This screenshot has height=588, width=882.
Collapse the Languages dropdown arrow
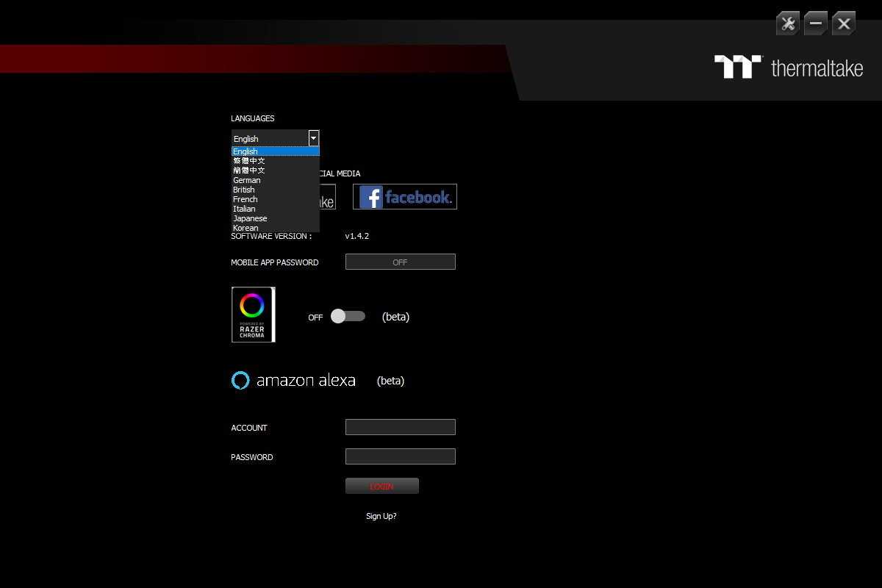point(314,138)
